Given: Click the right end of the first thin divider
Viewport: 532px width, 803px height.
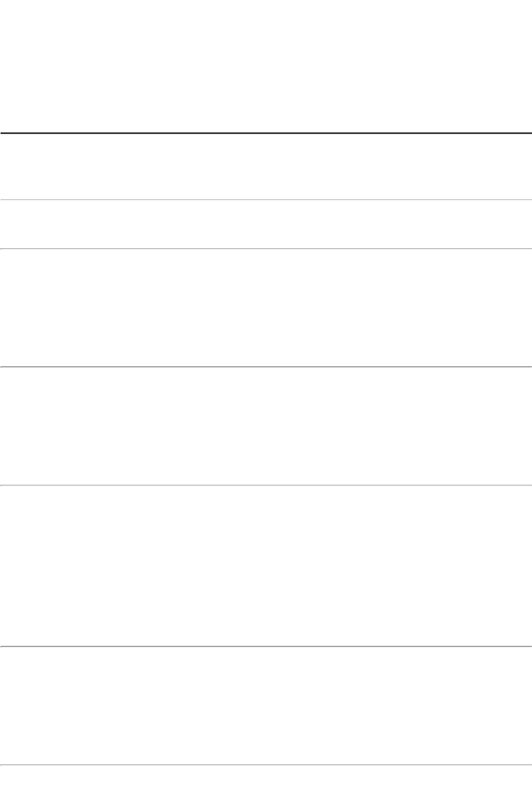Looking at the screenshot, I should point(529,199).
